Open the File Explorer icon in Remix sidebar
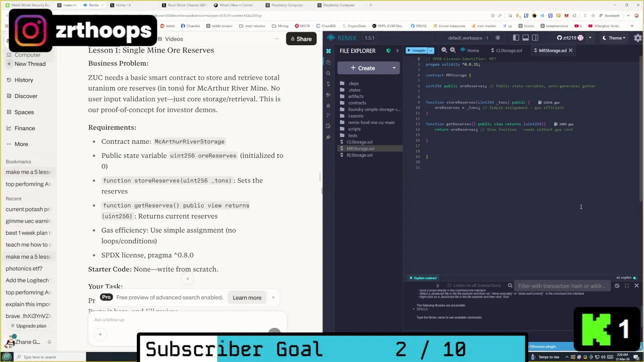Image resolution: width=644 pixels, height=362 pixels. point(329,62)
